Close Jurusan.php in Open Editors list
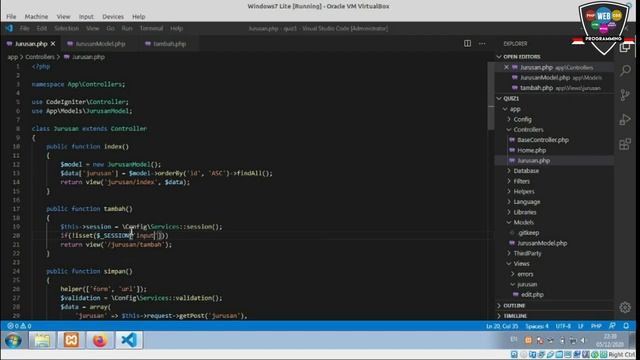 pyautogui.click(x=506, y=67)
